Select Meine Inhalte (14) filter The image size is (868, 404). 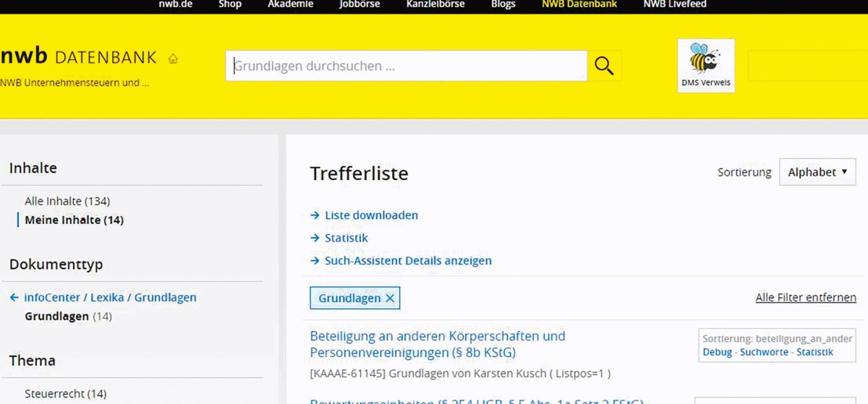(x=74, y=220)
